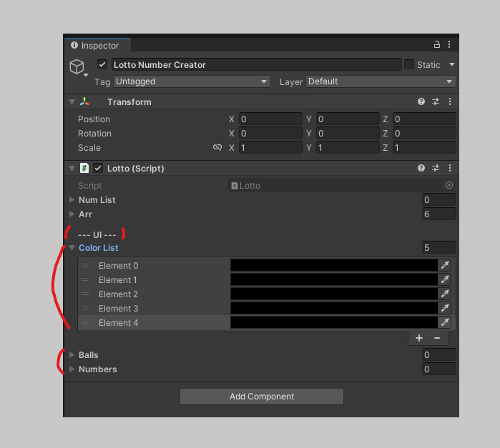This screenshot has width=500, height=448.
Task: Click eyedropper for Color List Element 3
Action: pos(445,308)
